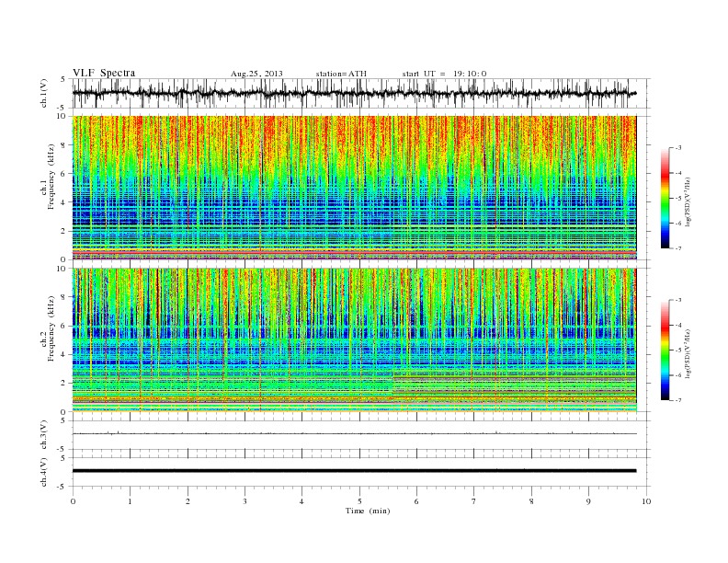Screen dimensions: 728x563
Task: Click the "VLF Spectra" plot title
Action: [x=104, y=73]
